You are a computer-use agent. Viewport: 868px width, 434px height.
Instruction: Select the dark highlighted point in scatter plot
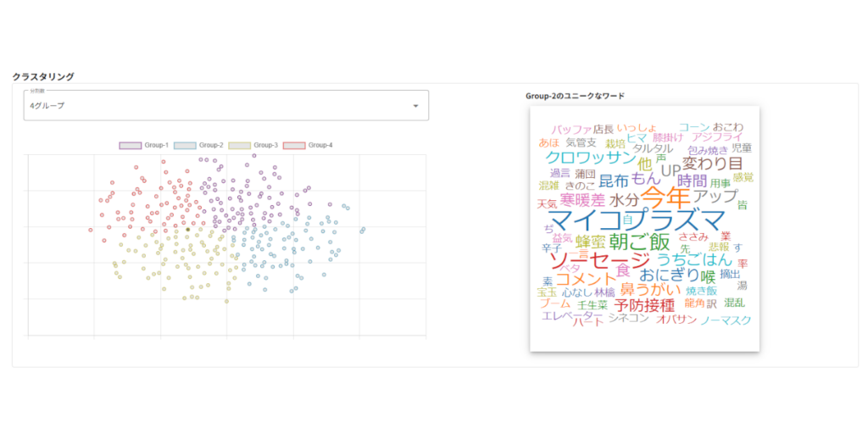(187, 229)
